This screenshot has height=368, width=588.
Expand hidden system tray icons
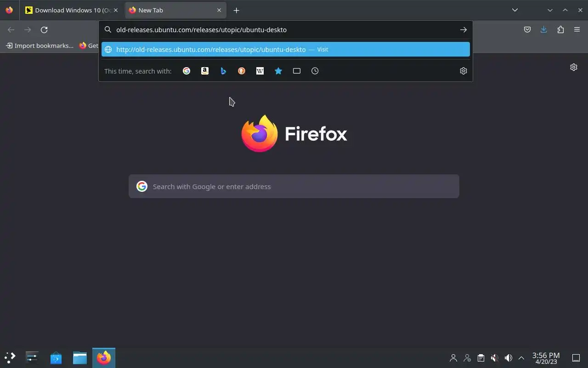(521, 358)
